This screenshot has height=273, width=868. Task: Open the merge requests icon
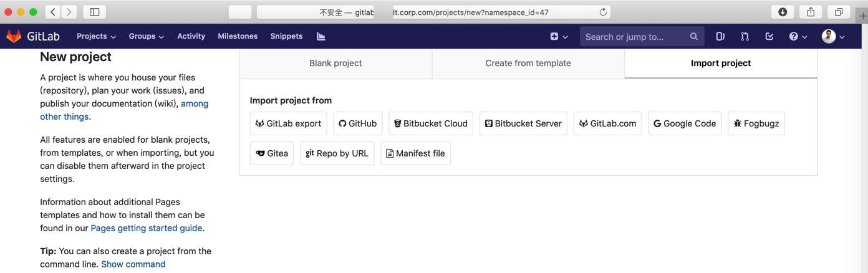(x=745, y=37)
